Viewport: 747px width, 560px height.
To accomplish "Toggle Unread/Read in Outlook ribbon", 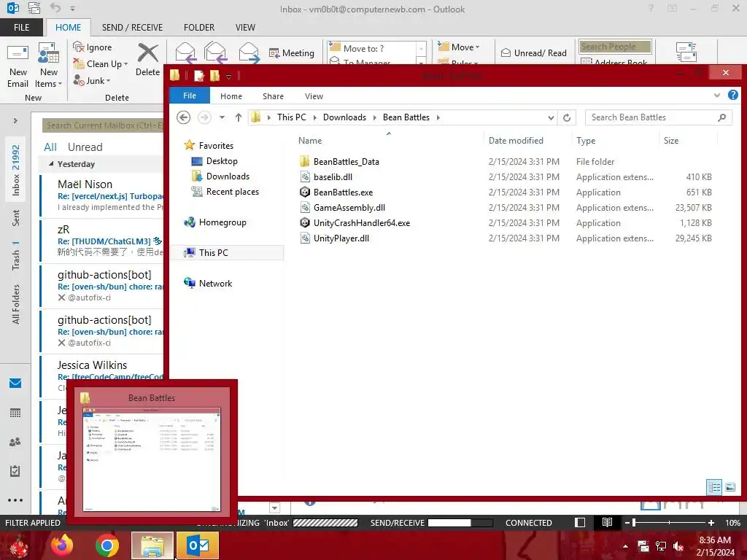I will [534, 52].
